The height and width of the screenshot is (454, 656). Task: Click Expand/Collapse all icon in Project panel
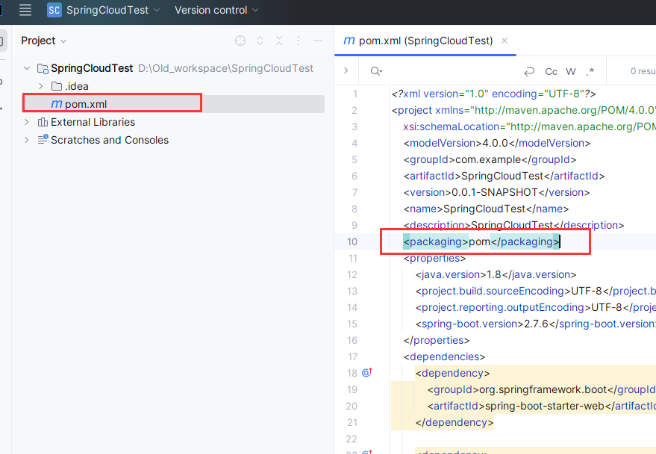[x=261, y=41]
